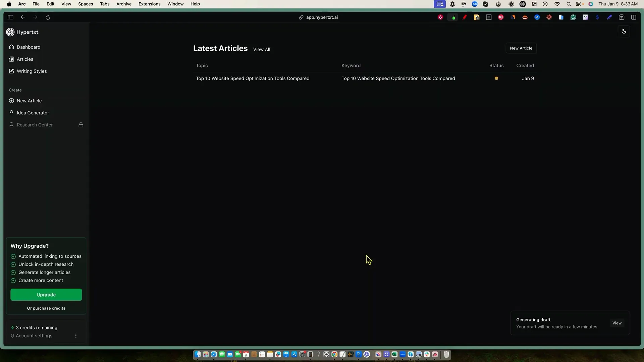
Task: Open Arc Archive menu
Action: [x=124, y=4]
